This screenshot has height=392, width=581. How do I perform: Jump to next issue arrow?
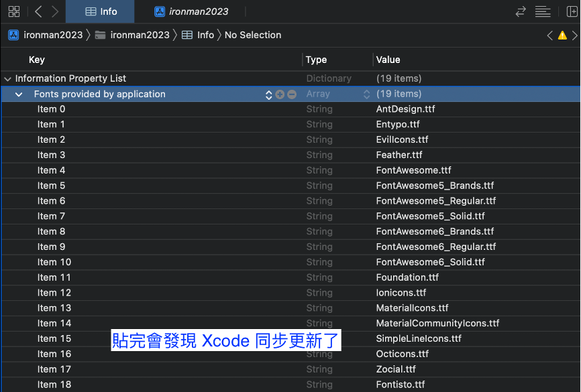(575, 36)
